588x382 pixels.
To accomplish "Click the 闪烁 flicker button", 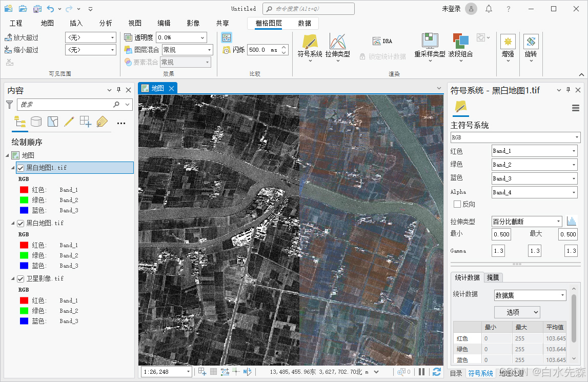I will point(233,50).
